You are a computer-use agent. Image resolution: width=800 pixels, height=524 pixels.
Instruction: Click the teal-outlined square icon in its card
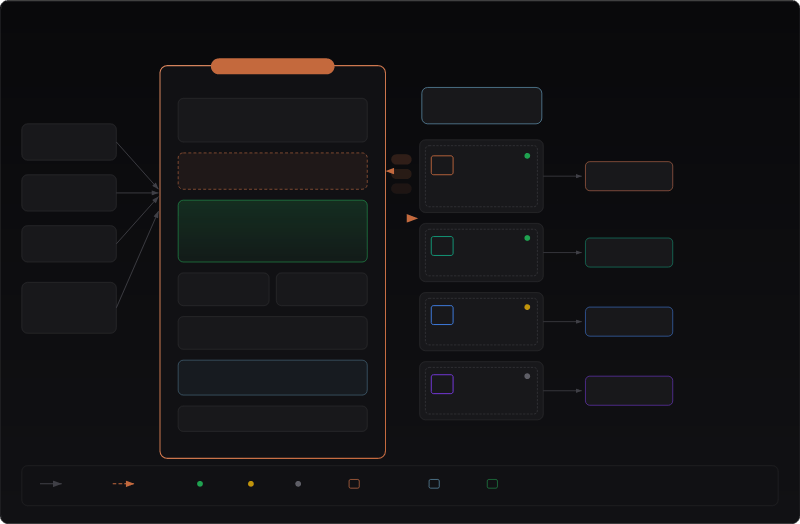point(442,246)
